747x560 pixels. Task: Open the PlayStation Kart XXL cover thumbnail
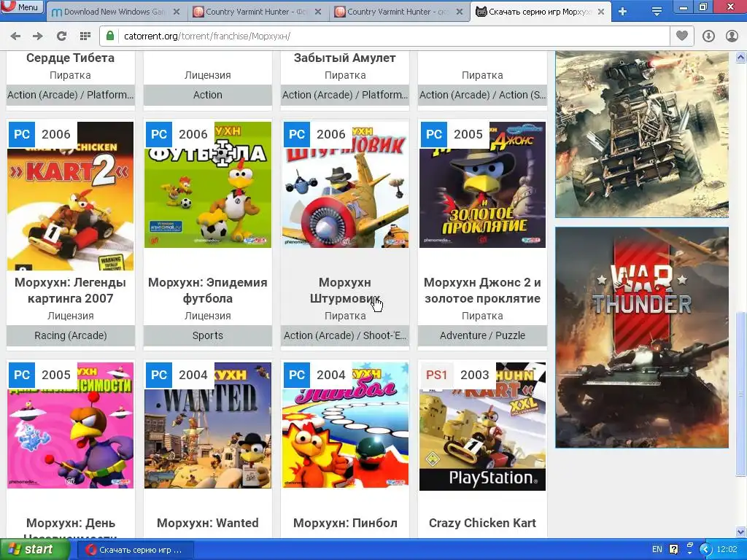482,426
